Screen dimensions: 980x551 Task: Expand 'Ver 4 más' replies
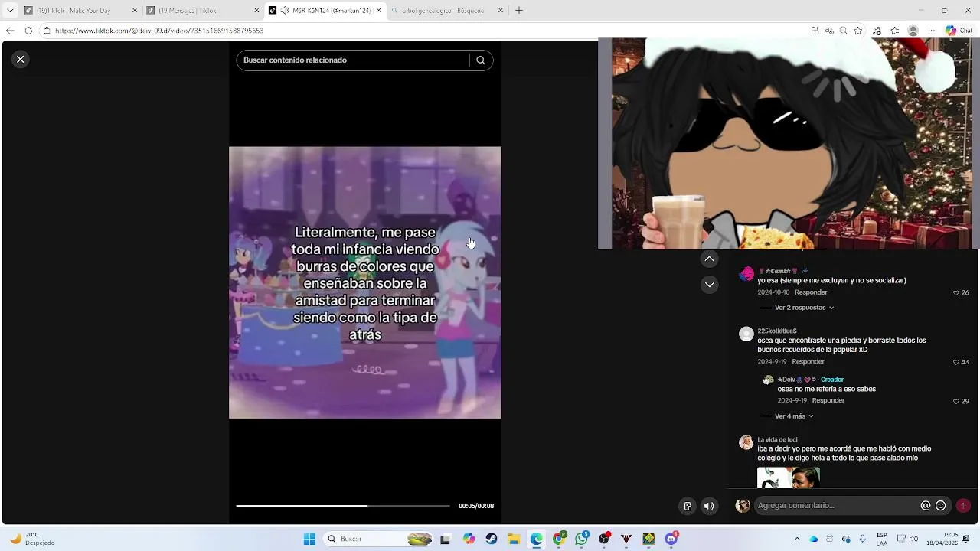(x=794, y=416)
